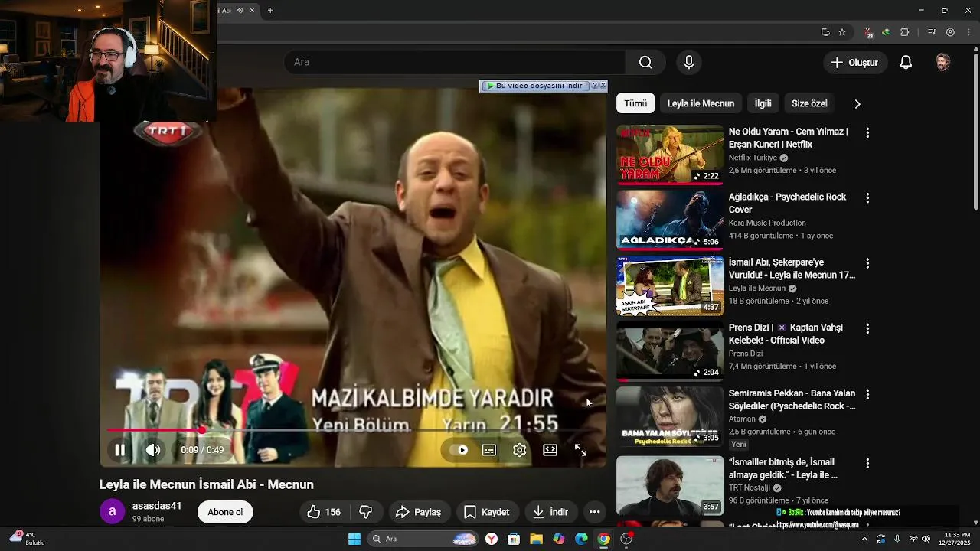Save the video using Kaydet

coord(487,512)
